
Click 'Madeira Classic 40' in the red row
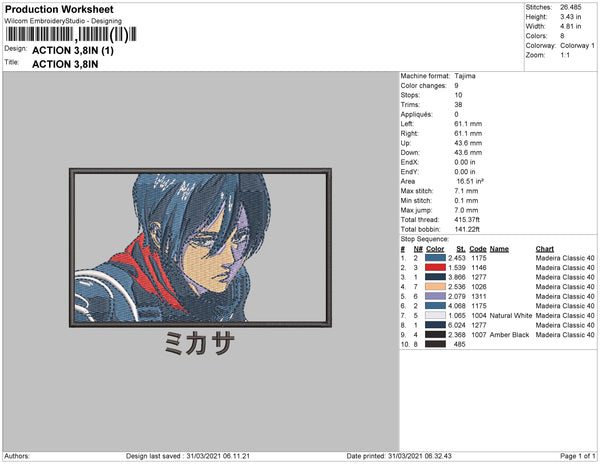coord(565,268)
